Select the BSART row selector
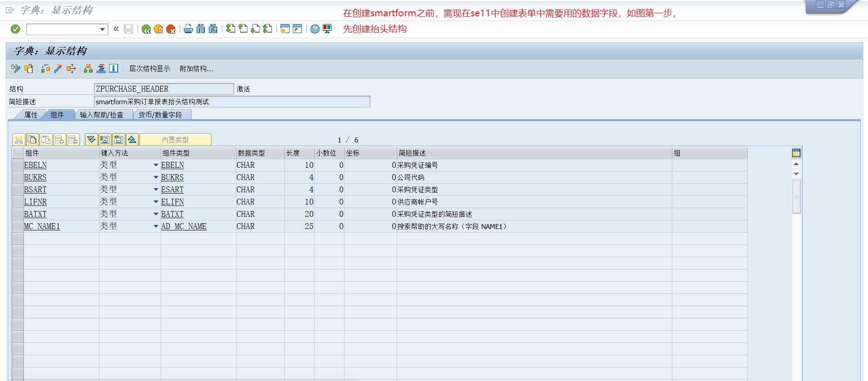Image resolution: width=868 pixels, height=381 pixels. click(x=18, y=190)
